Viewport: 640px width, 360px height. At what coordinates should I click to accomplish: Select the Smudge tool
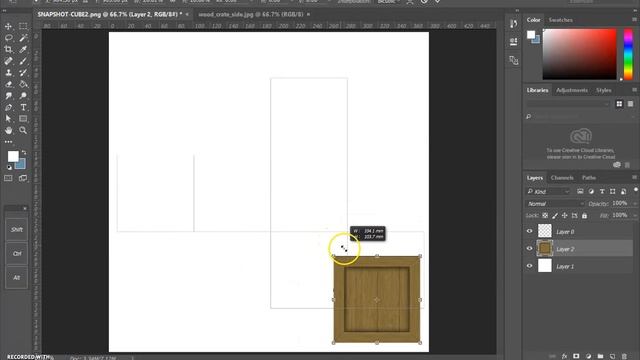pyautogui.click(x=8, y=96)
